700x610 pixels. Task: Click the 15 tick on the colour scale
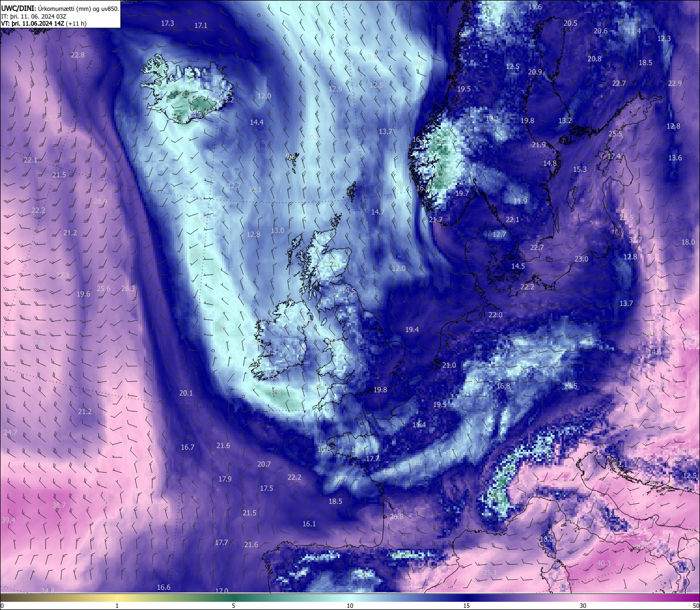(466, 606)
